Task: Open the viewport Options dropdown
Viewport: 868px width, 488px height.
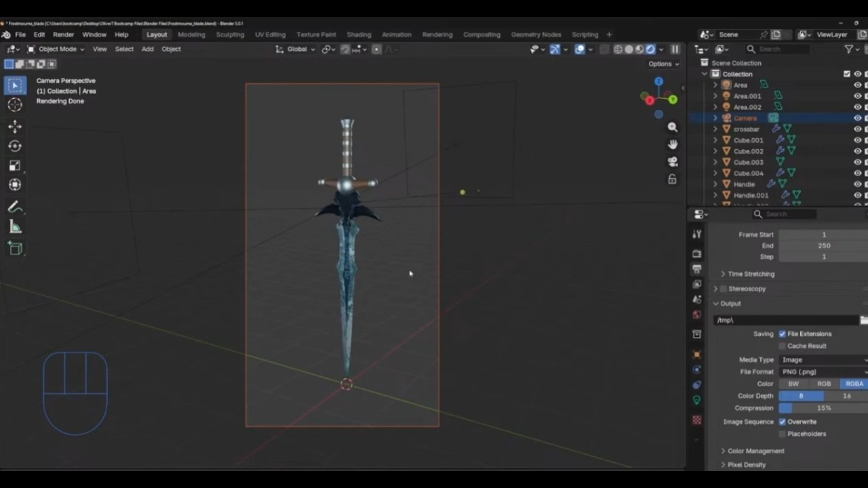Action: click(663, 64)
